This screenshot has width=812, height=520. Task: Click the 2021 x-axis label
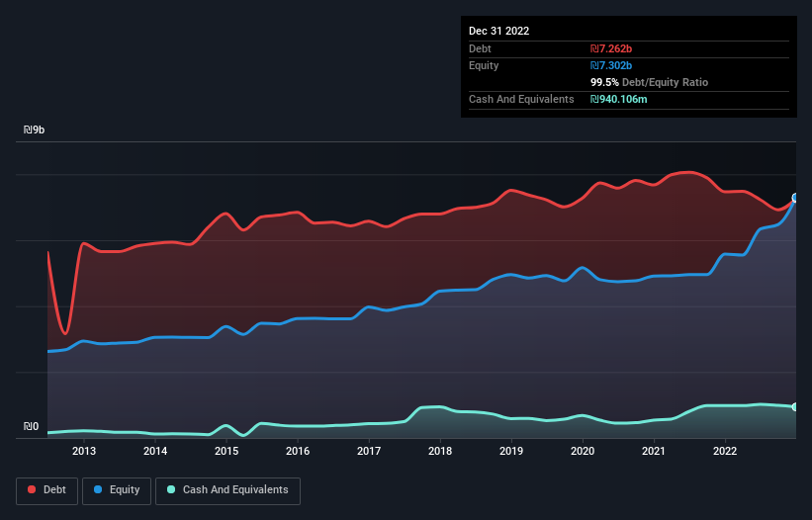pos(654,451)
